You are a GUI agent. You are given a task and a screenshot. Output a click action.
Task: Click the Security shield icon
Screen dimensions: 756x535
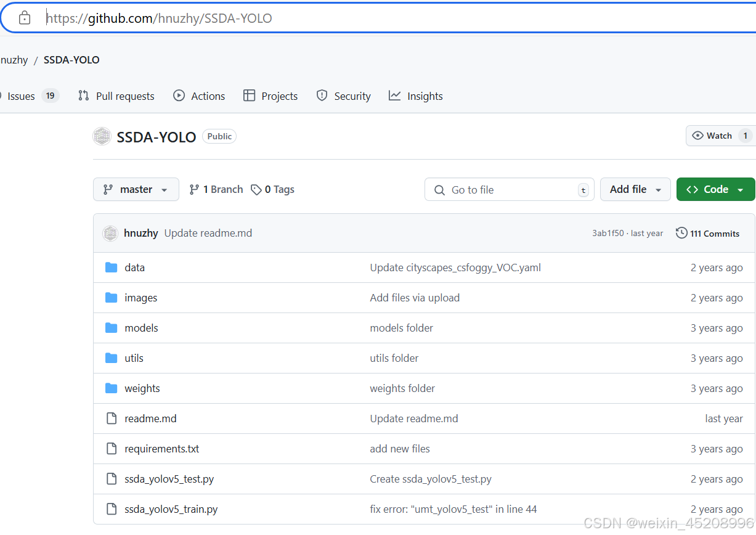pos(322,96)
